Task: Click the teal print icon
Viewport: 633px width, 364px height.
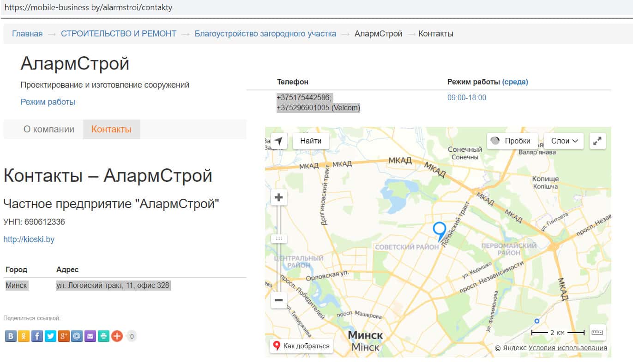Action: [x=104, y=336]
